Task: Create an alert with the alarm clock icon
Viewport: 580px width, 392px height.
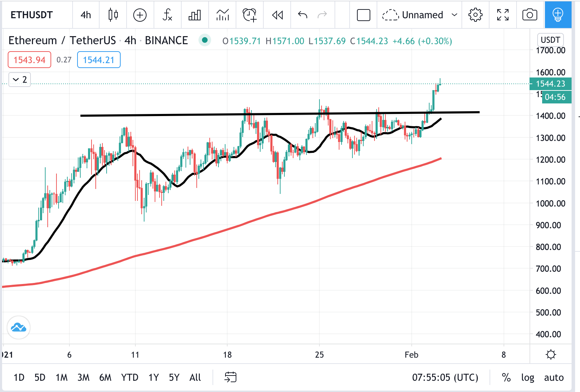Action: tap(250, 15)
